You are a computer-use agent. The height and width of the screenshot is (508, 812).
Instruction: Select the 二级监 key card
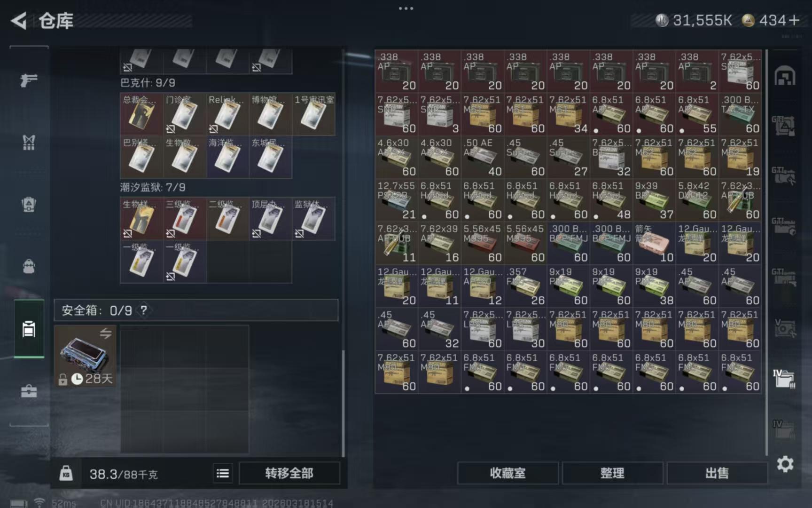click(x=227, y=219)
